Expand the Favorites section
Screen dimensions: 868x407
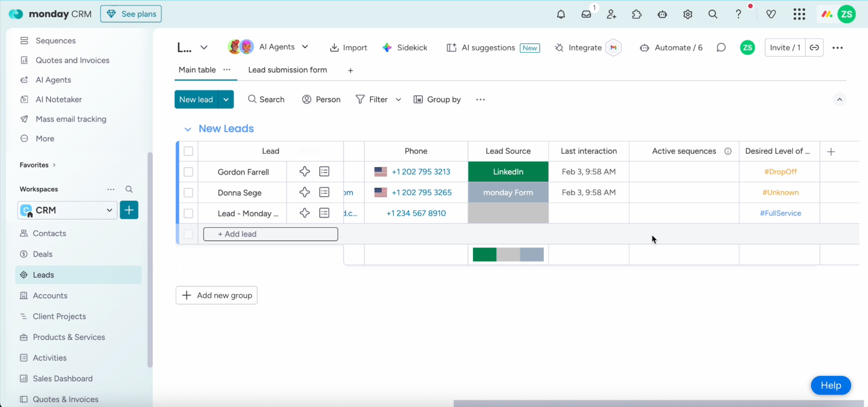38,165
